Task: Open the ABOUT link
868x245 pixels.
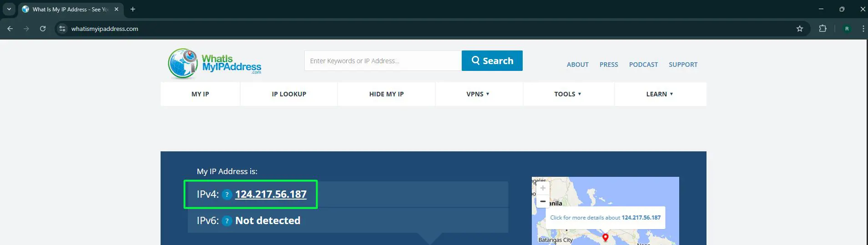Action: [x=578, y=65]
